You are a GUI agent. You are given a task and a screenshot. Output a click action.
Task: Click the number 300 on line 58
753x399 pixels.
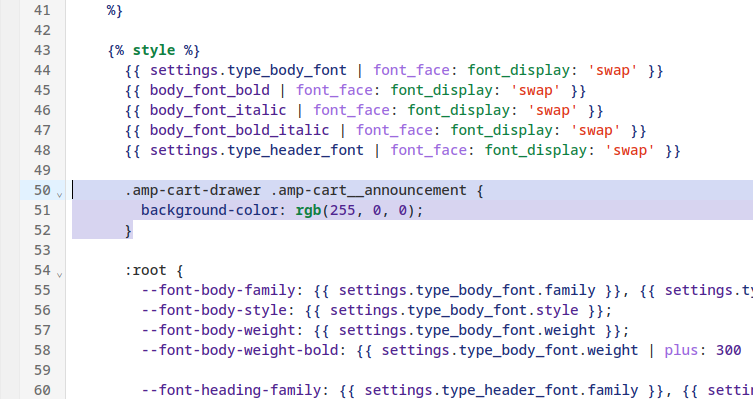(729, 351)
